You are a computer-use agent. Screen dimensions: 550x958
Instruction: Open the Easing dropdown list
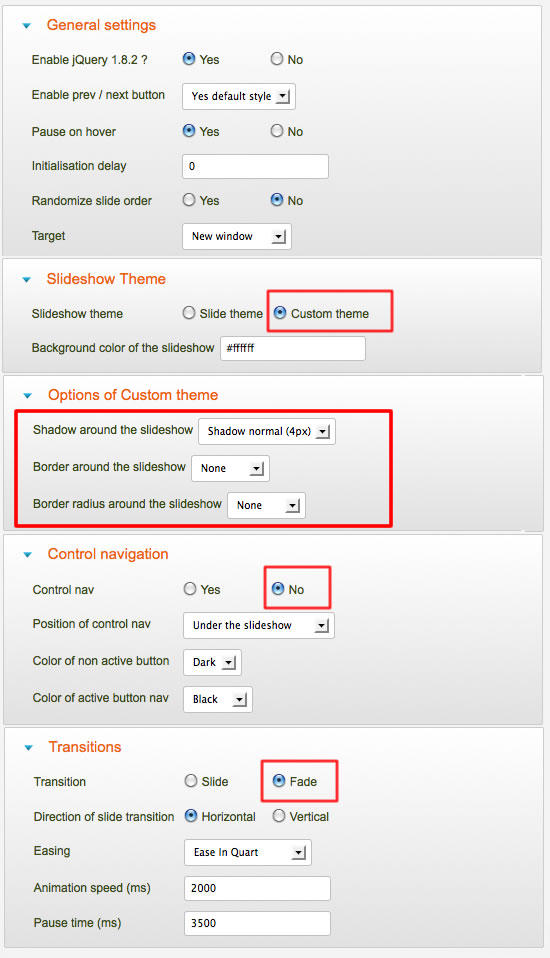248,852
